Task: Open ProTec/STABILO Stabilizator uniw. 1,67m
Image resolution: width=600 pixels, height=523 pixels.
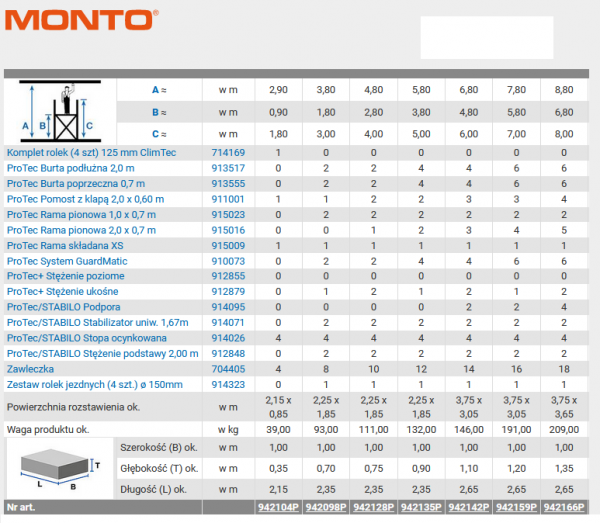Action: pos(98,323)
